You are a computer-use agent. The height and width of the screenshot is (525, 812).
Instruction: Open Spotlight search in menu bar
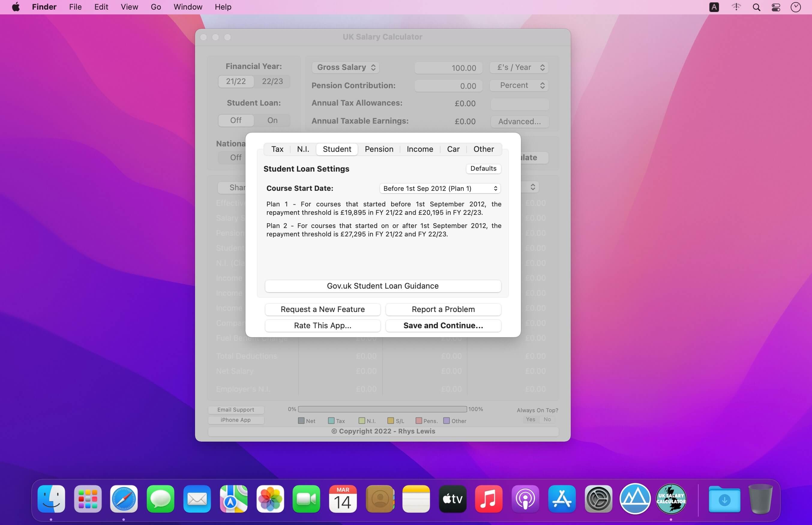756,7
